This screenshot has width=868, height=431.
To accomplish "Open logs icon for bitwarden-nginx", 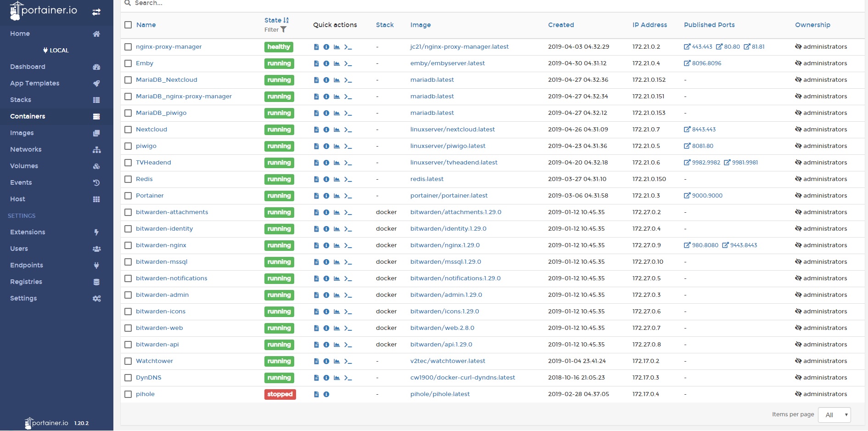I will [x=316, y=245].
